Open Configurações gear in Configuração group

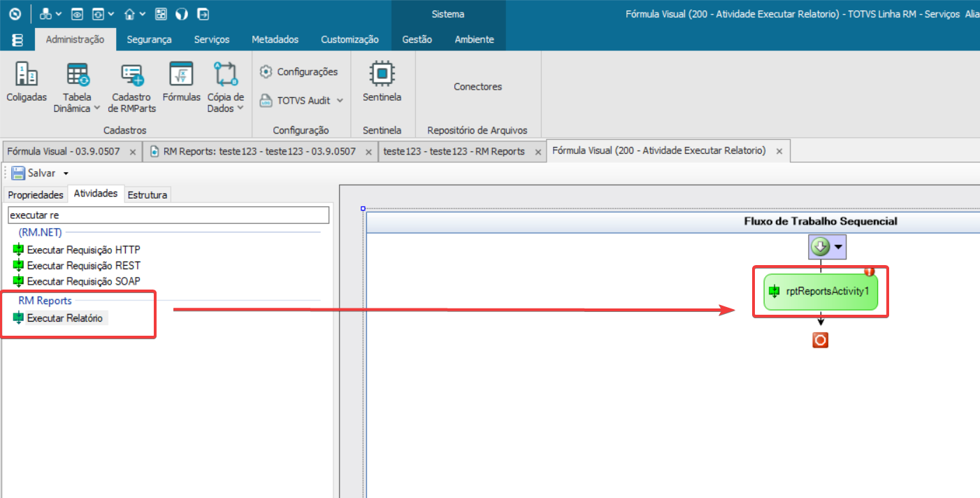click(298, 71)
